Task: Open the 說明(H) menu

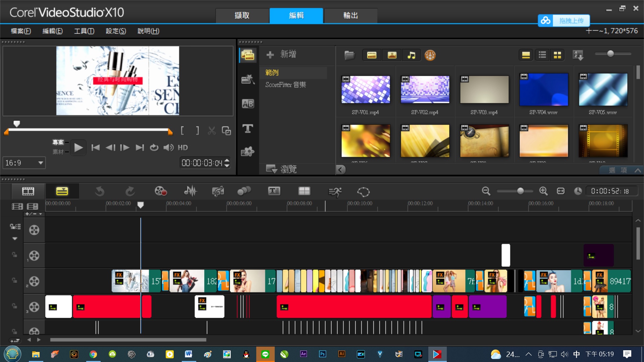Action: coord(148,31)
